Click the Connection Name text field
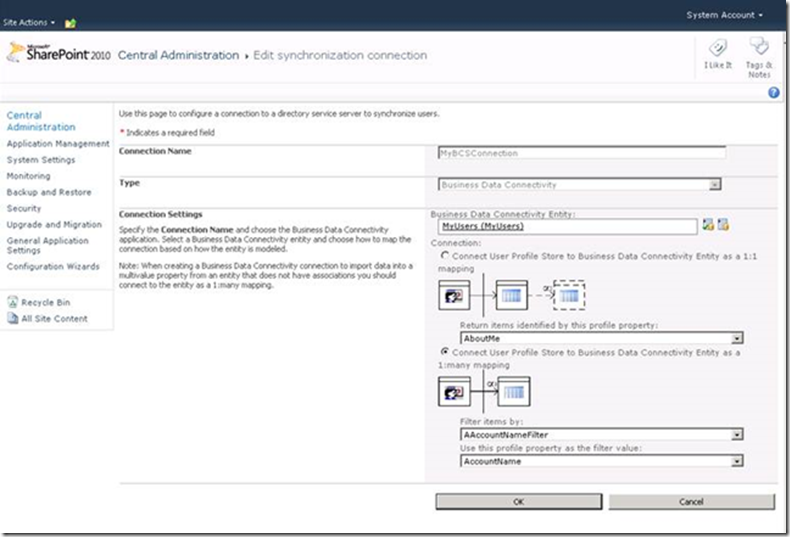Image resolution: width=790 pixels, height=537 pixels. [582, 153]
